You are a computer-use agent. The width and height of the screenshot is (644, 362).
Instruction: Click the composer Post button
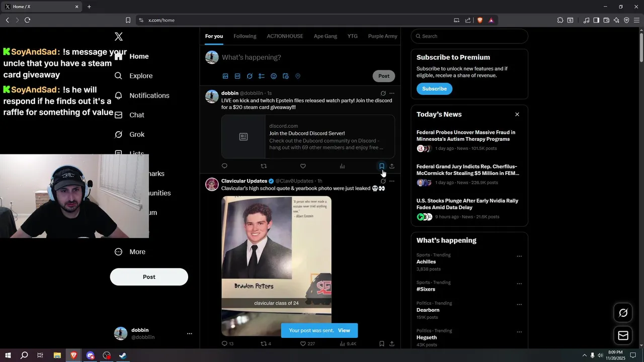pos(384,76)
